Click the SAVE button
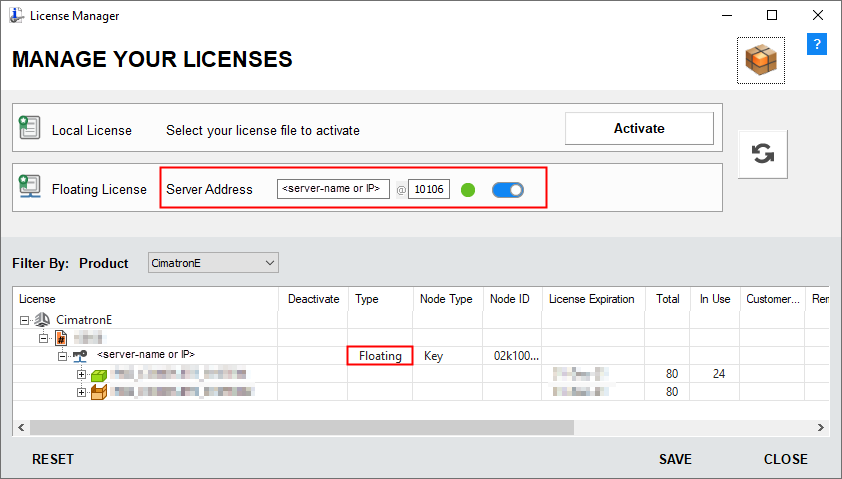The height and width of the screenshot is (479, 842). point(675,459)
